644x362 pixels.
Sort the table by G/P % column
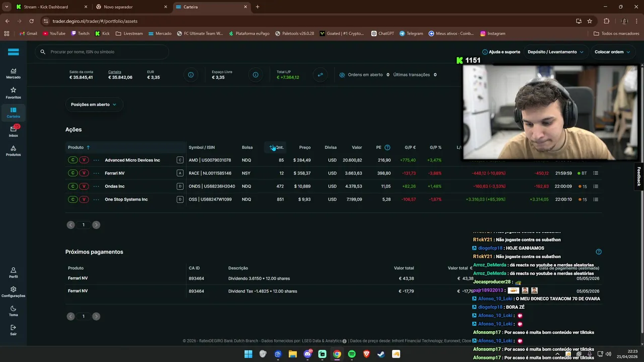tap(435, 147)
